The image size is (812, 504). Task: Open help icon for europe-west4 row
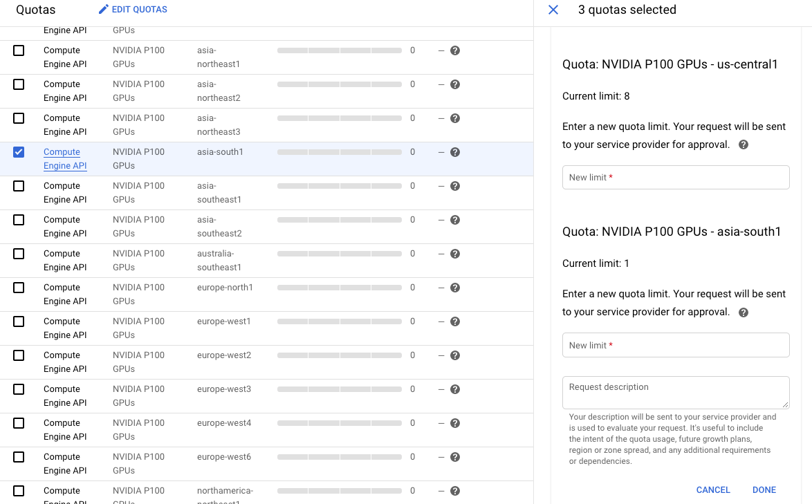[455, 423]
